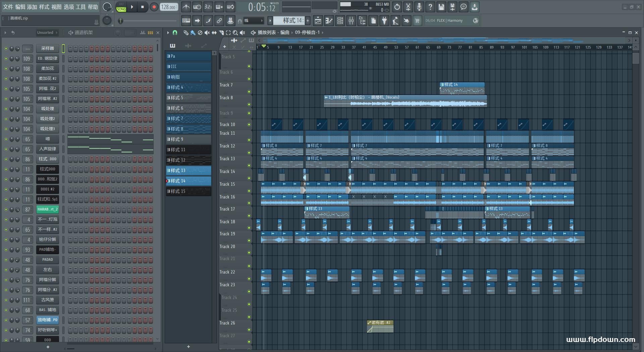Image resolution: width=644 pixels, height=352 pixels.
Task: Click the Play button in transport
Action: 132,7
